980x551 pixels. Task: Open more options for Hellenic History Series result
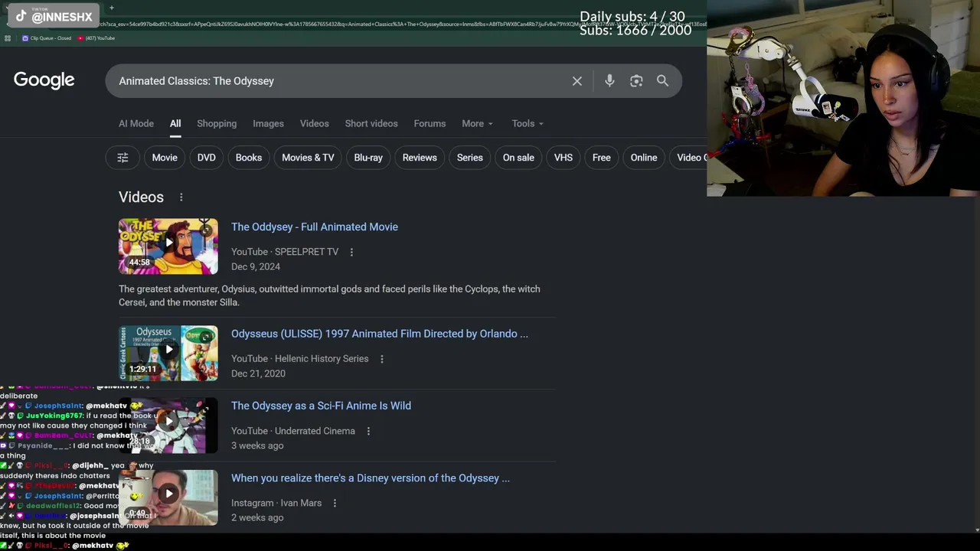(382, 359)
